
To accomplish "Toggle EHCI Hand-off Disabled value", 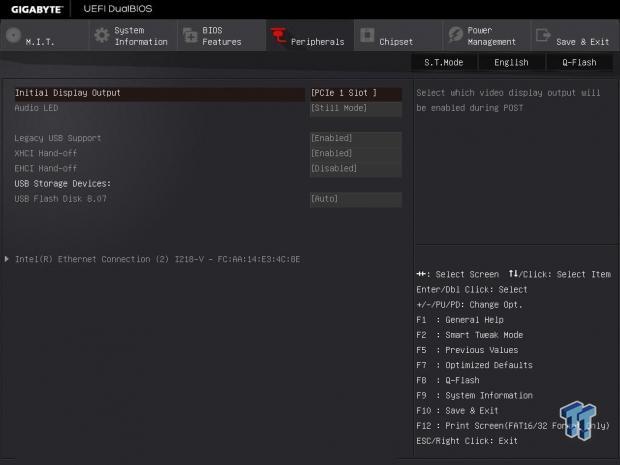I will (x=355, y=168).
